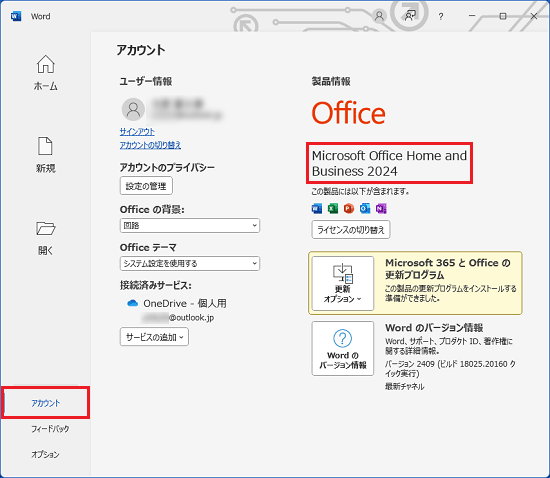Click the アカウント page heading
The width and height of the screenshot is (550, 478).
coord(141,50)
